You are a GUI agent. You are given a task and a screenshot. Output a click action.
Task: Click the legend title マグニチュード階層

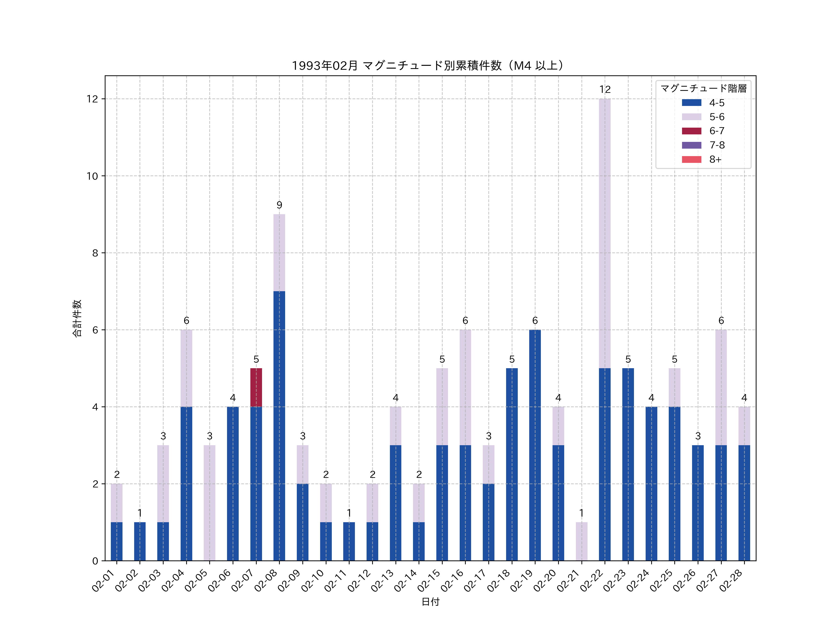[703, 88]
